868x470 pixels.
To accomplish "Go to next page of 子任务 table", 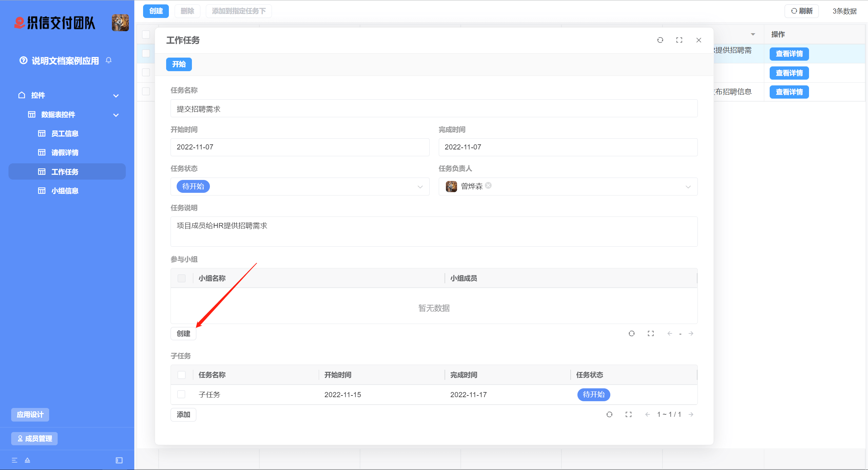I will pos(691,414).
